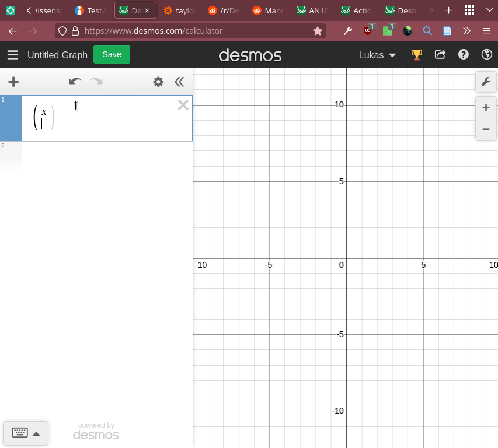Delete expression 1 with the X
Image resolution: width=498 pixels, height=448 pixels.
(x=183, y=105)
